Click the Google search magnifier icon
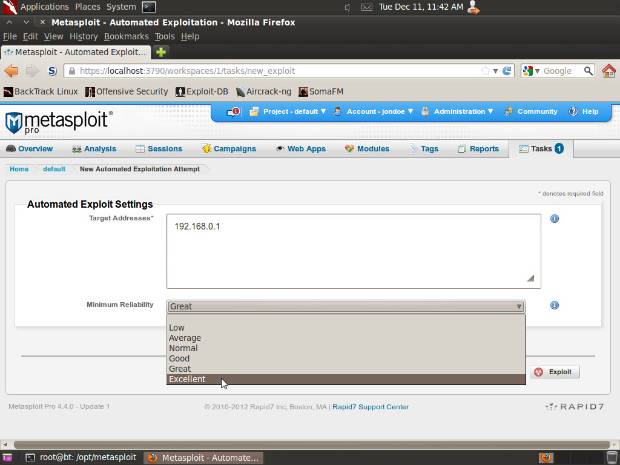The width and height of the screenshot is (620, 465). [x=588, y=71]
